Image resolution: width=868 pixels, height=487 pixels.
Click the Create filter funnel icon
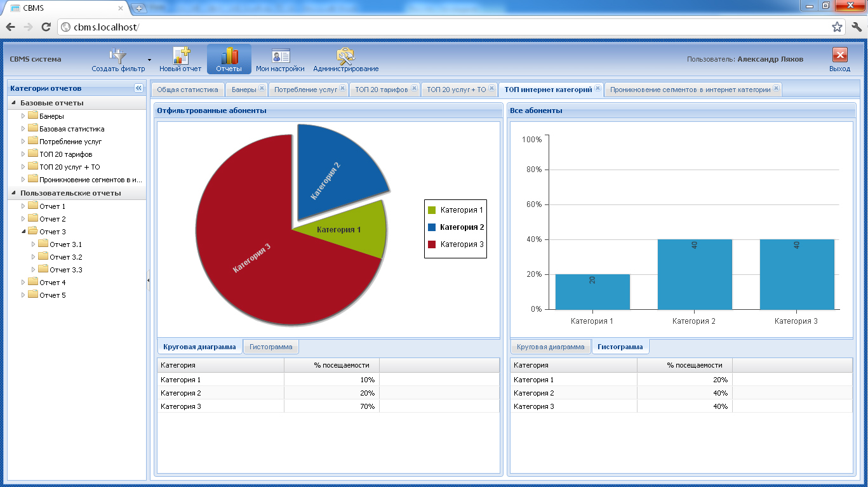[118, 56]
